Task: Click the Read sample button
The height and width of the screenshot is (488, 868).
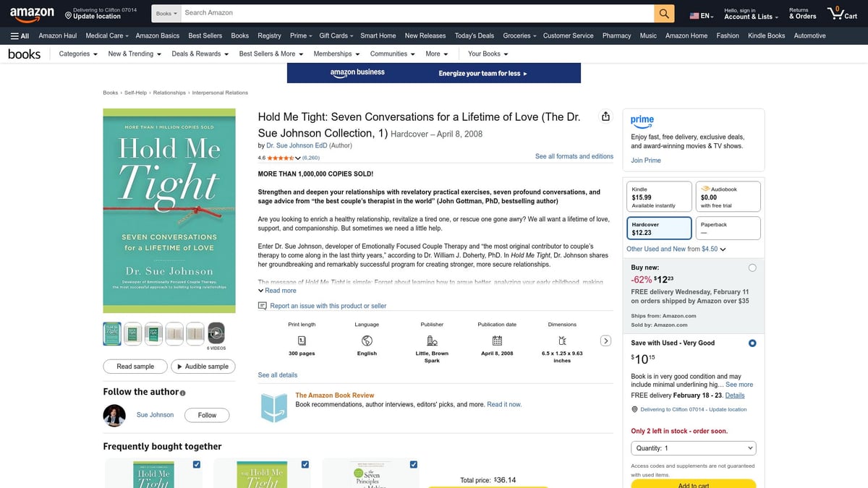Action: coord(135,367)
